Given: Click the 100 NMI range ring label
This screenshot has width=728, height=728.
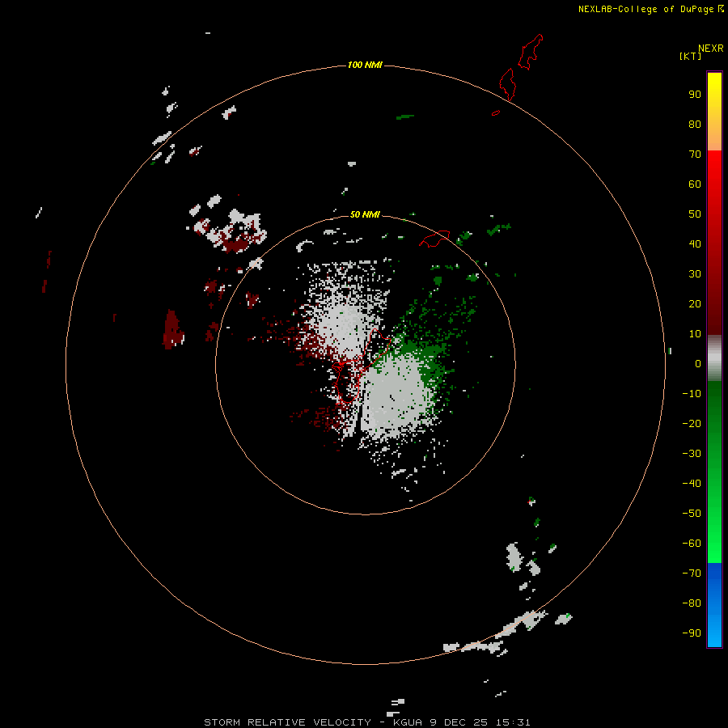Looking at the screenshot, I should click(x=365, y=65).
